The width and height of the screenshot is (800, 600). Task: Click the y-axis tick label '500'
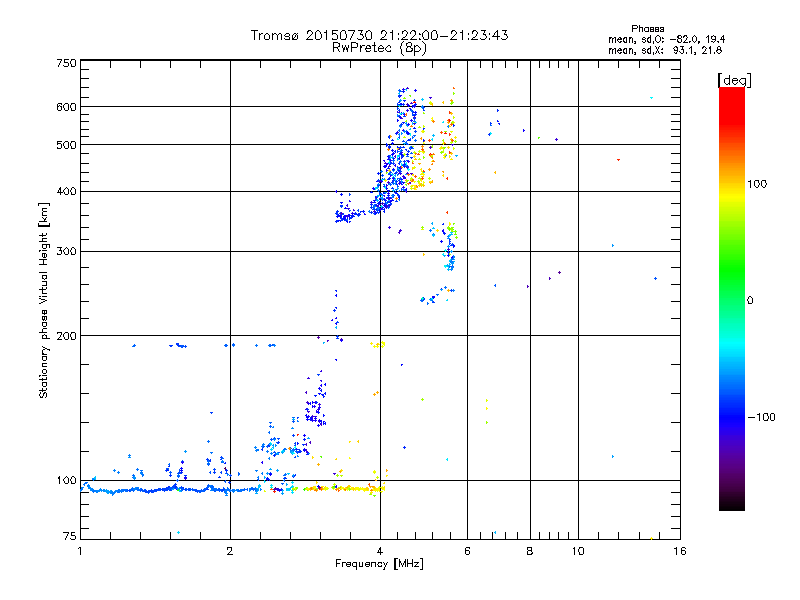coord(66,145)
